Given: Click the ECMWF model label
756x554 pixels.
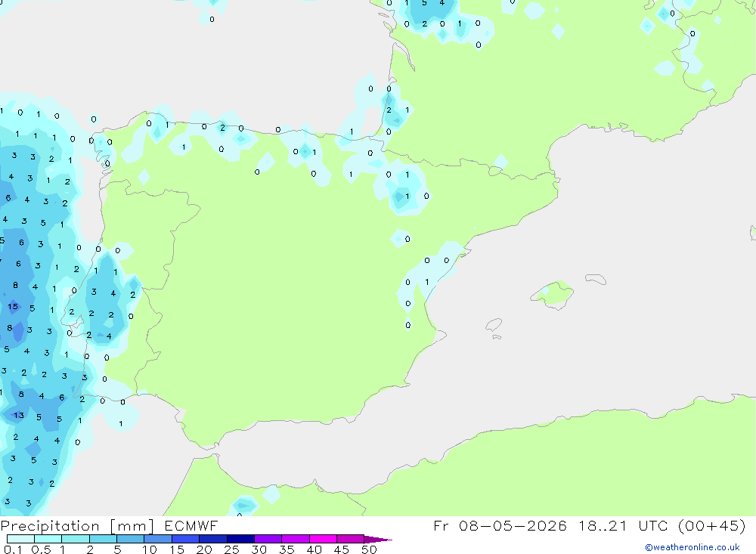Looking at the screenshot, I should tap(191, 525).
